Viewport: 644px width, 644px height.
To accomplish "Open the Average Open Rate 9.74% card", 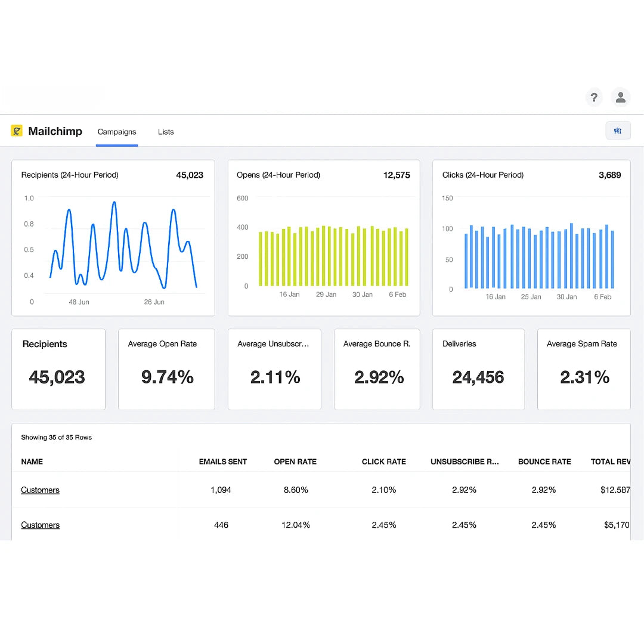I will (x=166, y=369).
